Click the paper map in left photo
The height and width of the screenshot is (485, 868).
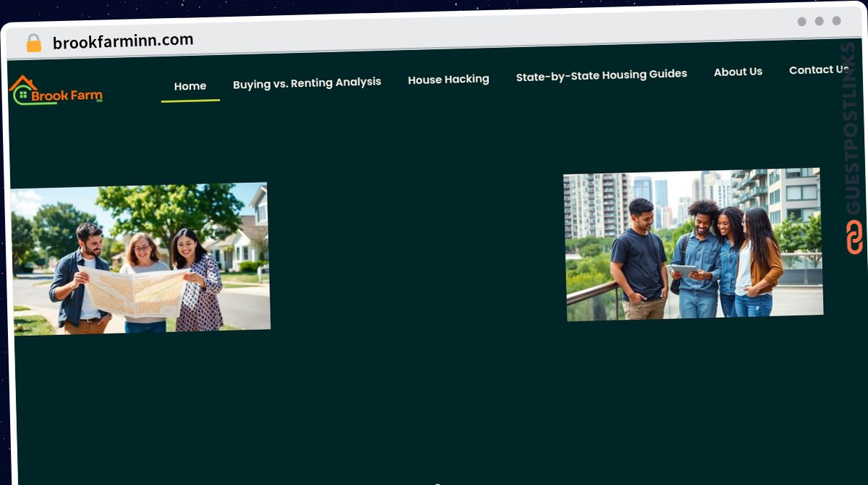tap(134, 291)
